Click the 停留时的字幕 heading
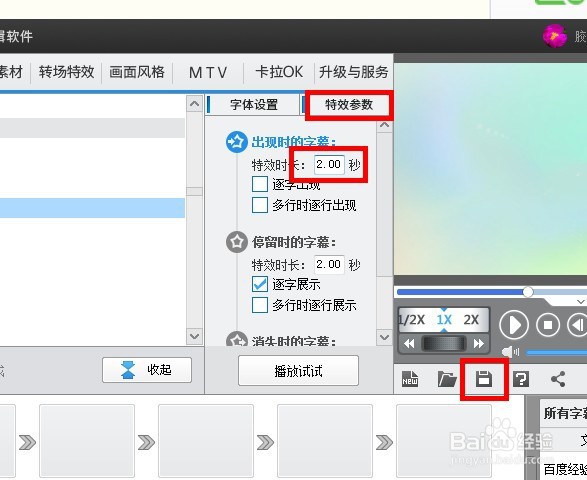The width and height of the screenshot is (587, 480). tap(294, 242)
